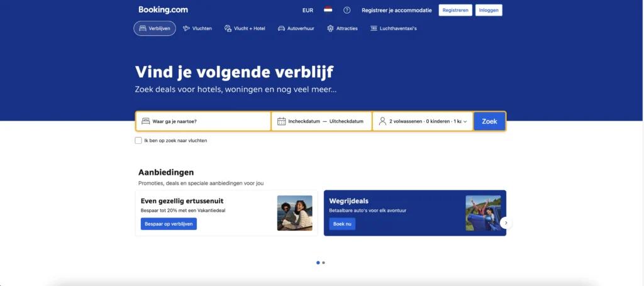Select the Luchthaventaxi's tab
Screen dimensions: 644x286
394,28
